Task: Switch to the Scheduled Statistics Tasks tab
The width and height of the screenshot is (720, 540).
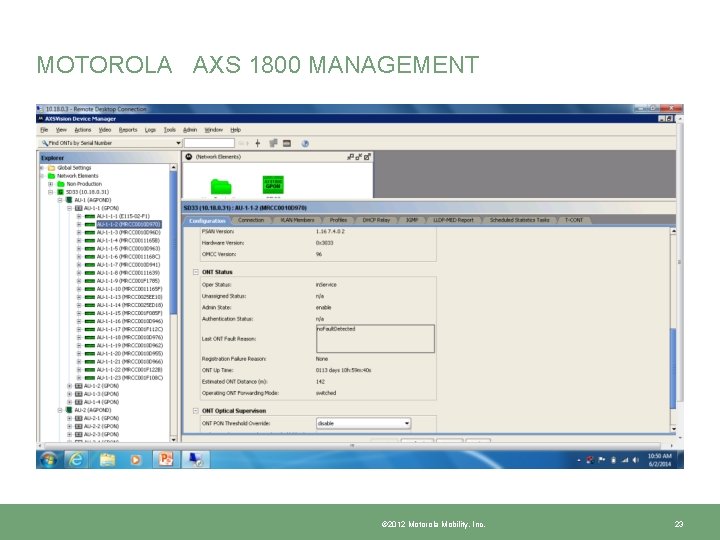Action: click(519, 220)
